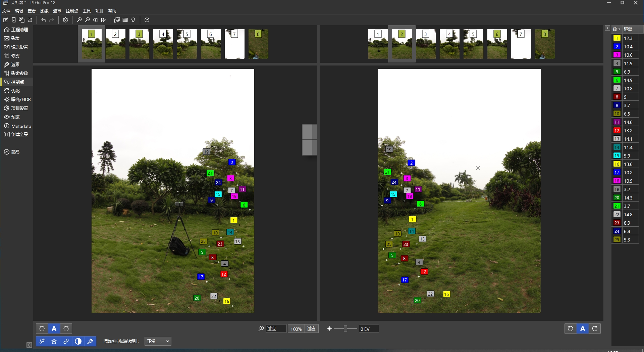Toggle the star auto-add button
This screenshot has height=352, width=644.
click(x=54, y=341)
